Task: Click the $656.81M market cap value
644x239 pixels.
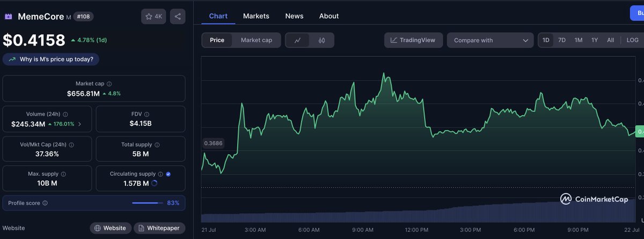Action: point(83,93)
